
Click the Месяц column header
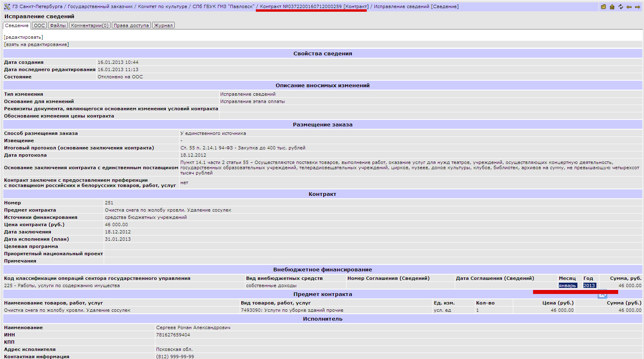click(x=567, y=278)
